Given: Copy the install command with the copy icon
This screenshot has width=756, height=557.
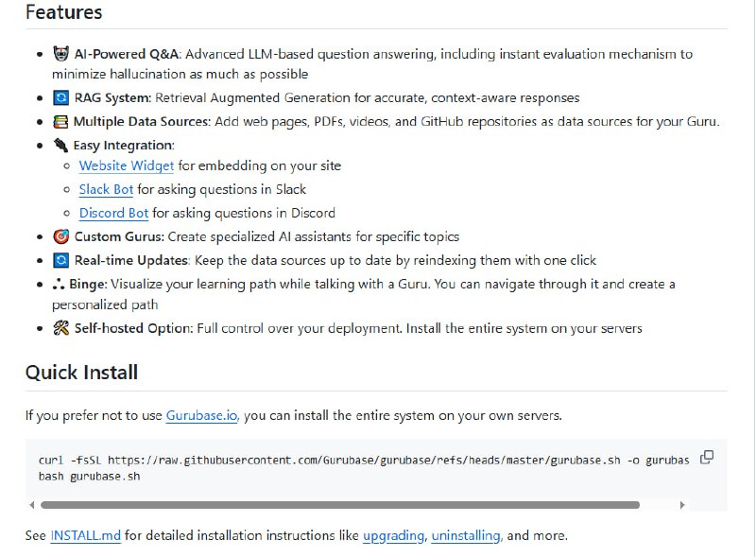Looking at the screenshot, I should tap(706, 458).
